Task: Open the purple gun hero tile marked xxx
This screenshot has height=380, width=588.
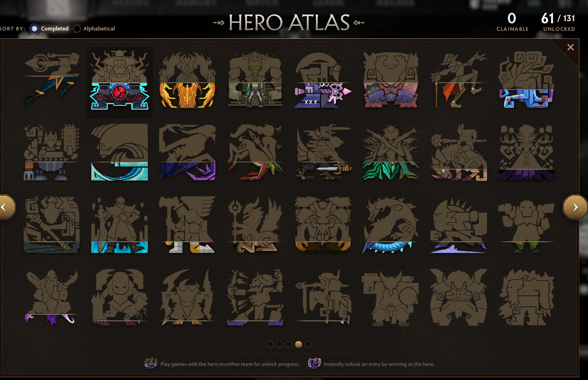Action: (323, 80)
